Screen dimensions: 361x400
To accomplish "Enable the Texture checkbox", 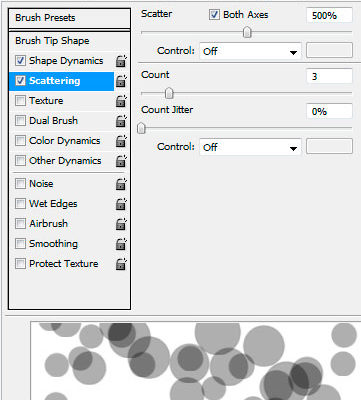I will (x=20, y=101).
